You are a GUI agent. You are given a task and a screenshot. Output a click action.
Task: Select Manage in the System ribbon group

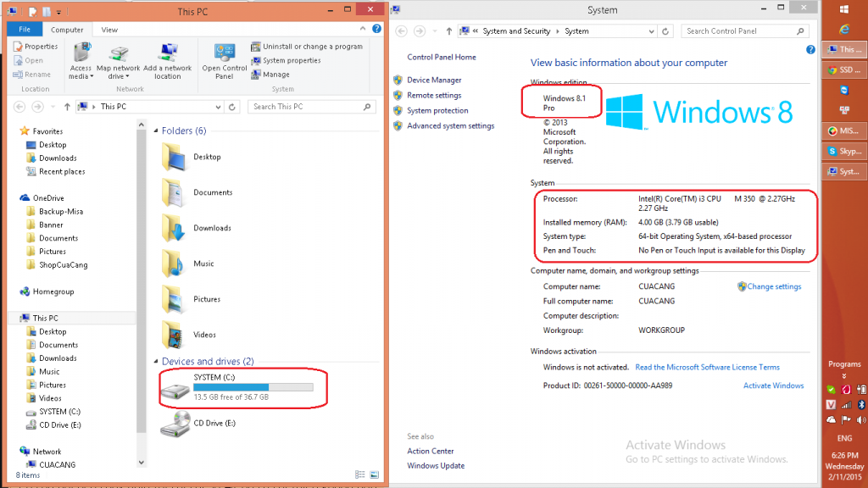[270, 75]
